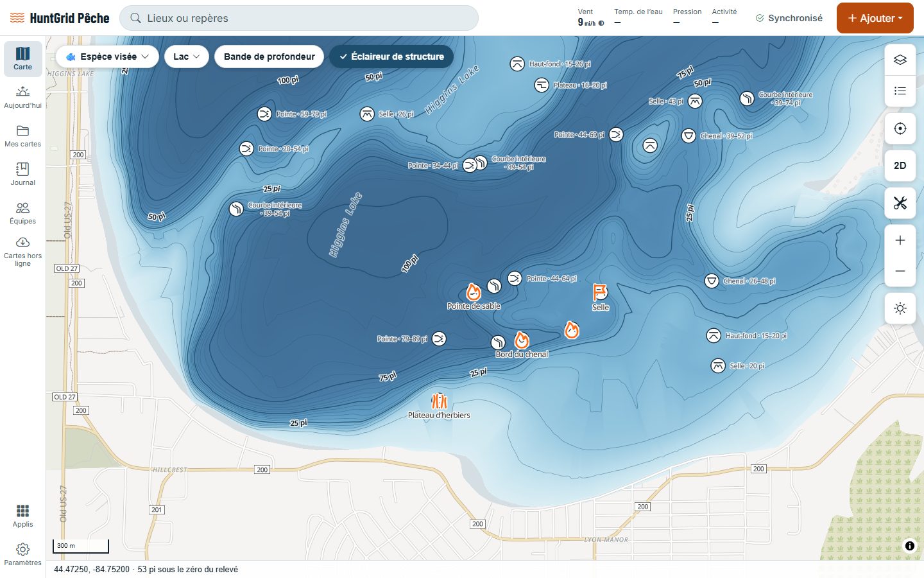Viewport: 924px width, 578px height.
Task: Center map on my location
Action: pos(900,128)
